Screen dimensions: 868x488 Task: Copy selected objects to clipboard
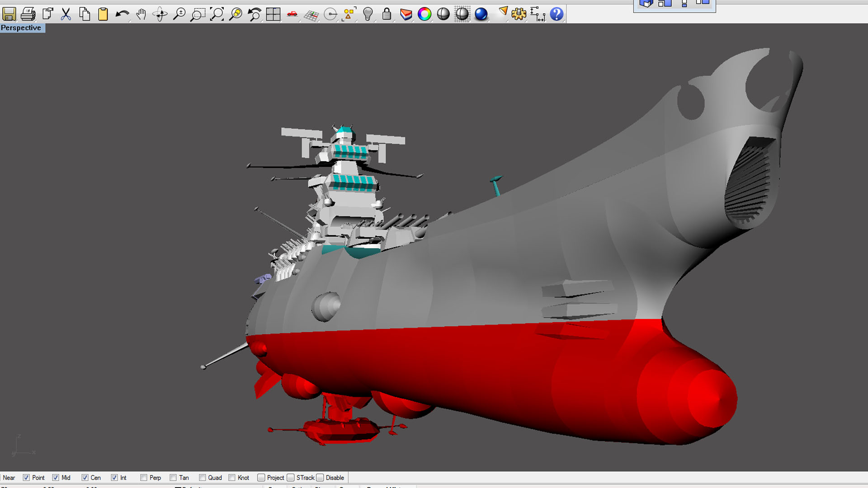click(85, 14)
